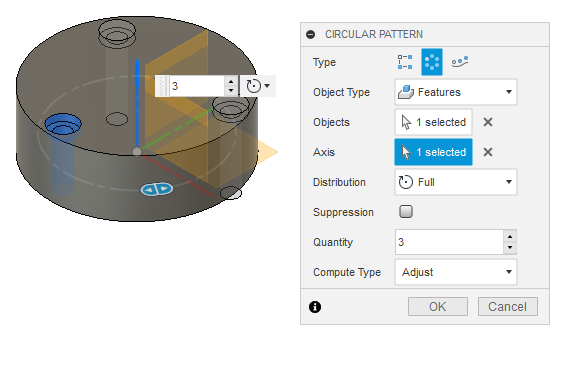The image size is (563, 366).
Task: Focus the Quantity input in dialog
Action: click(449, 242)
